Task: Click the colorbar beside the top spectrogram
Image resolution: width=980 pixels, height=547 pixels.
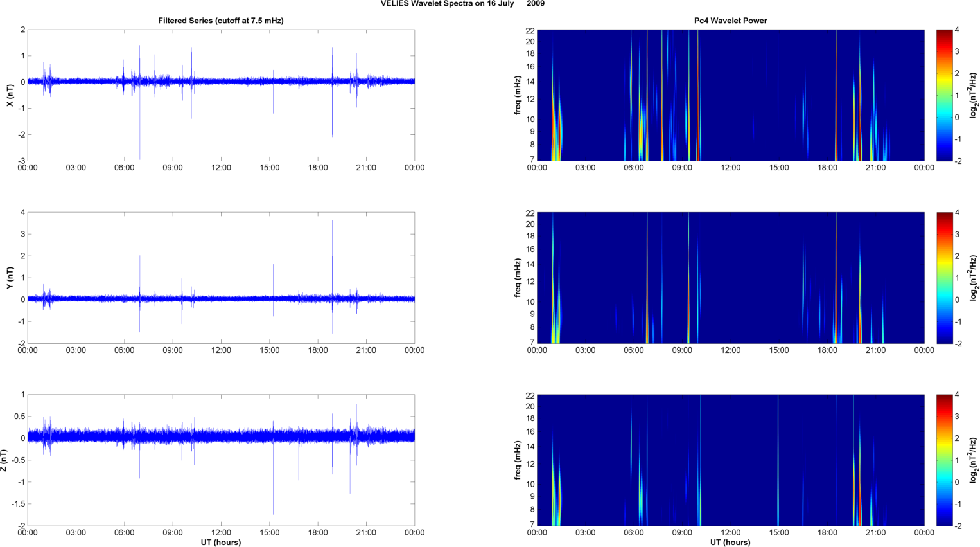Action: tap(944, 95)
